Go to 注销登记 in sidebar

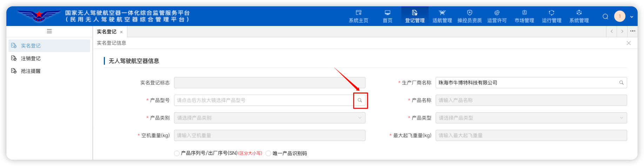31,58
